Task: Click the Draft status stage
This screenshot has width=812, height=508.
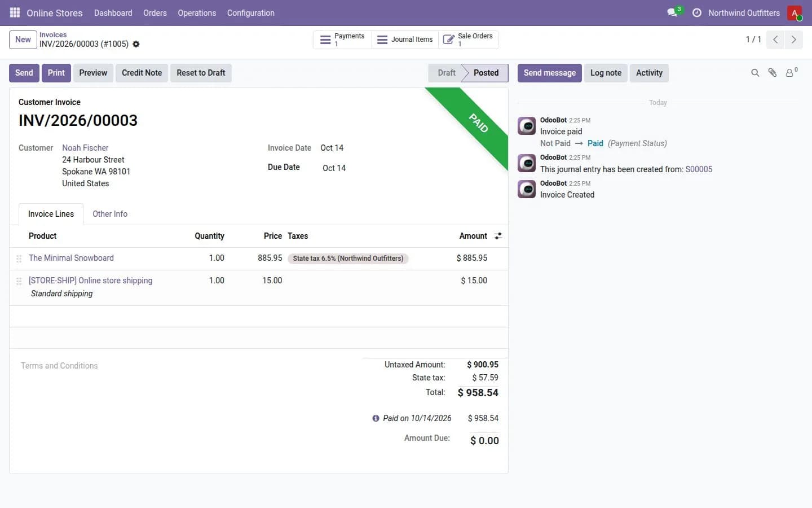Action: 446,73
